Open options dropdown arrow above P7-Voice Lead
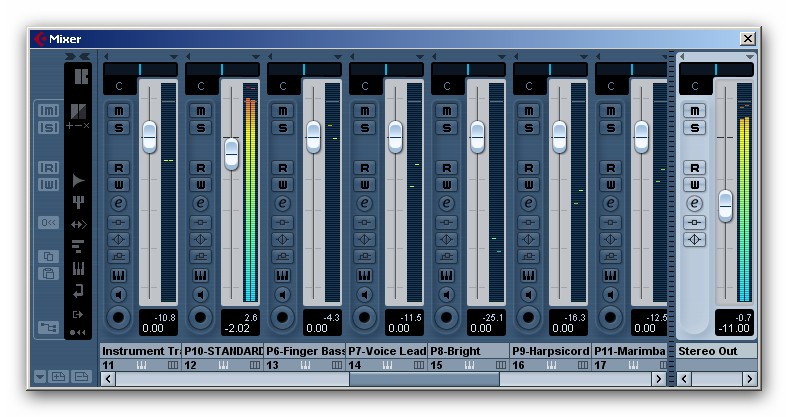Viewport: 788px width, 417px height. coord(419,57)
